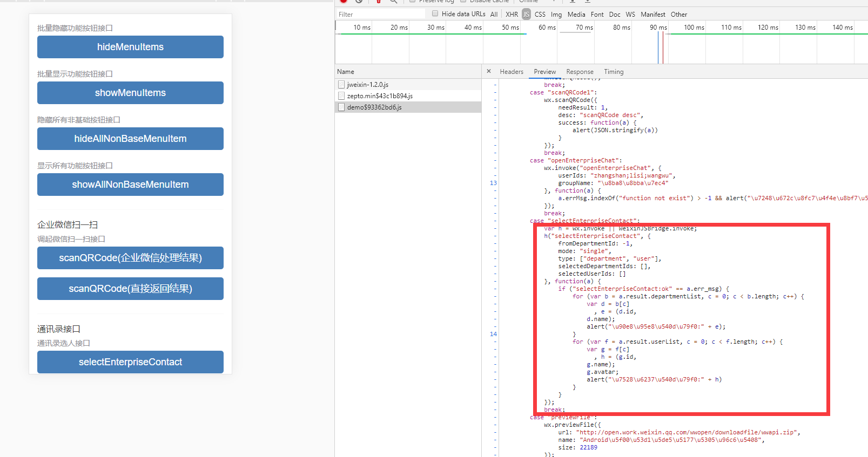
Task: Click the file icon beside demo$93362bd6.js
Action: pyautogui.click(x=341, y=107)
